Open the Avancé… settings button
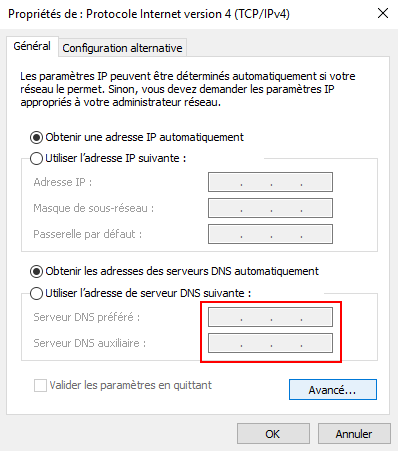 point(333,389)
